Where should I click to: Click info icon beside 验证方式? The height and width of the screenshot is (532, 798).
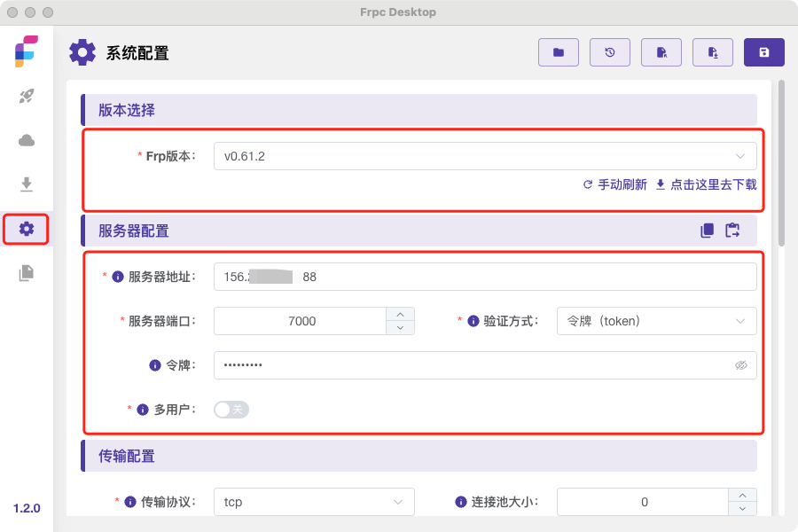[473, 321]
